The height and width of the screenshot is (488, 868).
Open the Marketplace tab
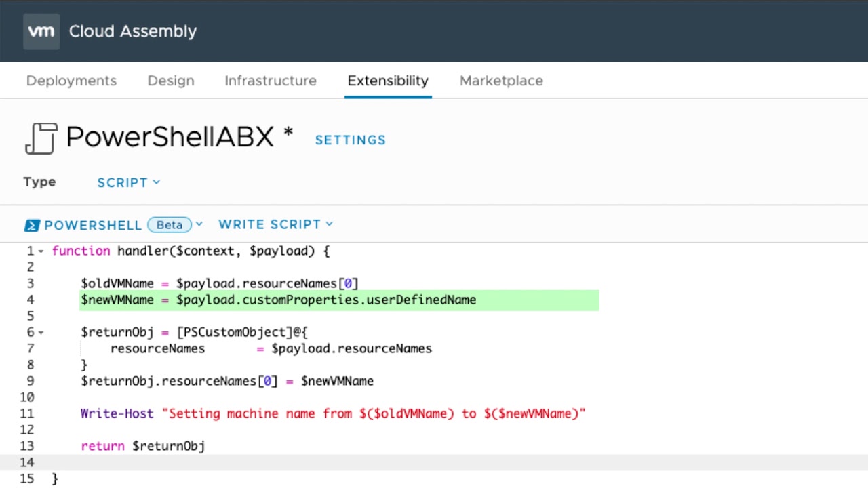click(501, 81)
